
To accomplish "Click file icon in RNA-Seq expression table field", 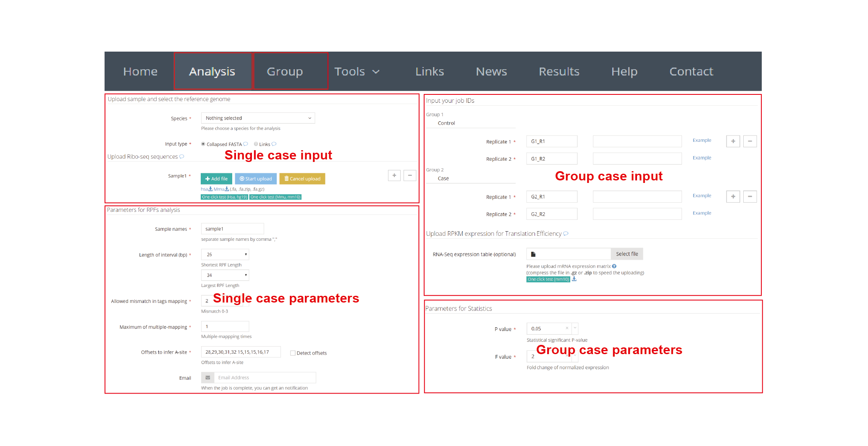I will [x=533, y=254].
